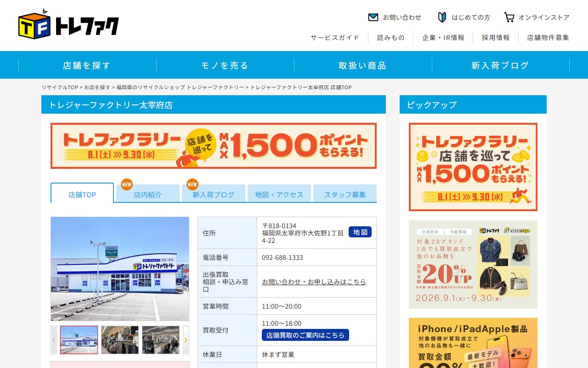Click the iPhone/iPad Apple製品 banner

[x=473, y=343]
